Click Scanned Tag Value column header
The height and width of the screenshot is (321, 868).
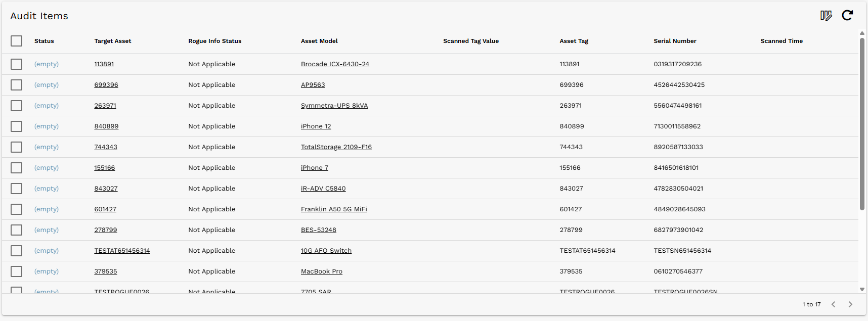pos(471,41)
